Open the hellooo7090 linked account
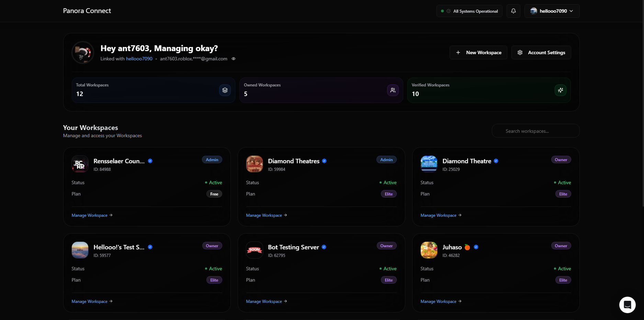644x320 pixels. (x=139, y=59)
